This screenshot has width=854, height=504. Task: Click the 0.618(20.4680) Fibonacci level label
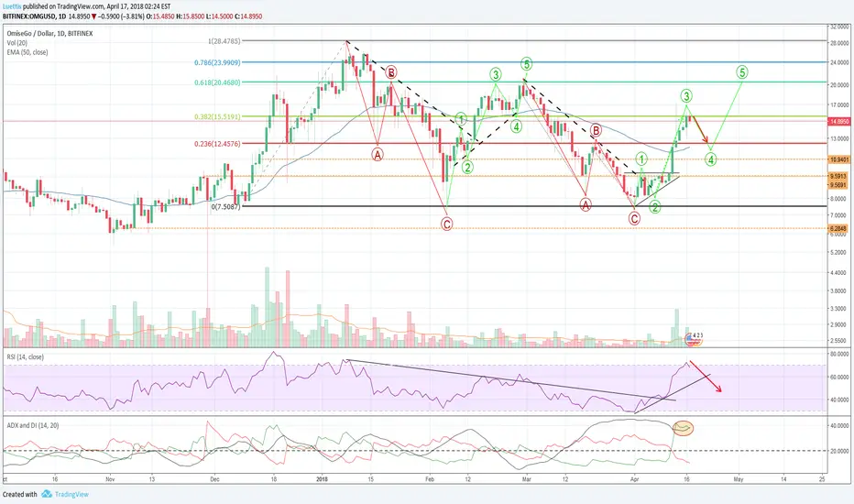tap(217, 82)
